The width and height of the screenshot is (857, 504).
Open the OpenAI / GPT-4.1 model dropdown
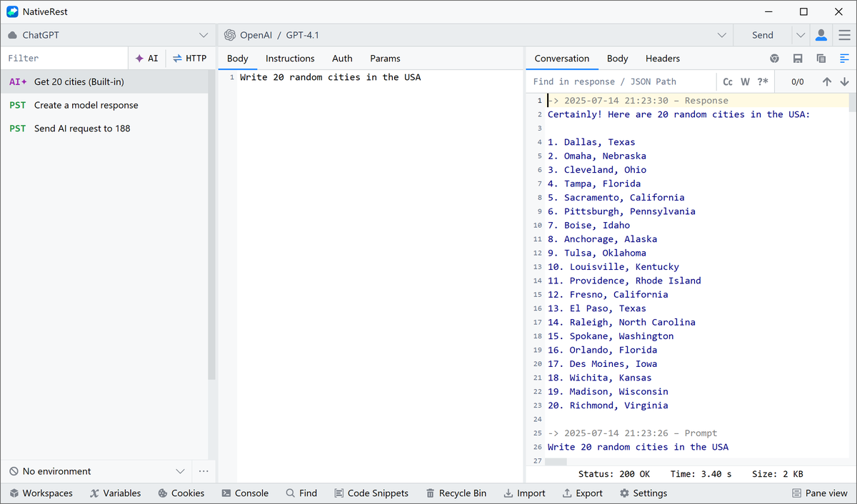click(475, 35)
